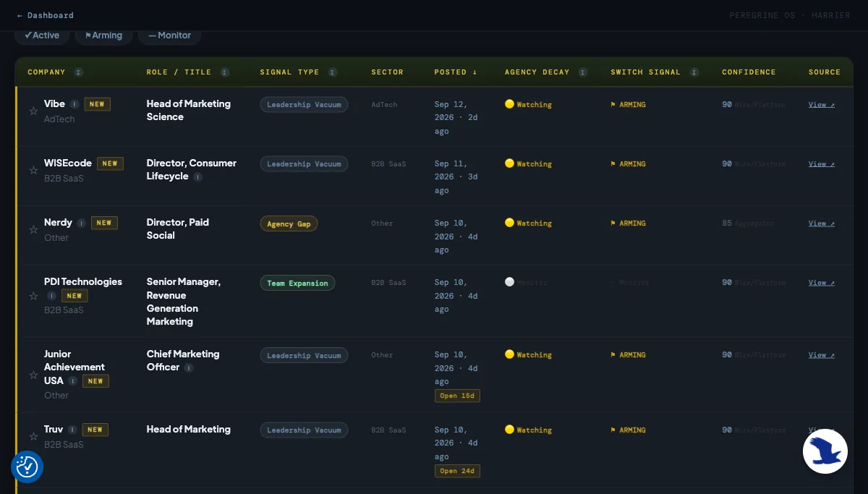
Task: Click ARMING signal in WISEcode row
Action: [628, 164]
